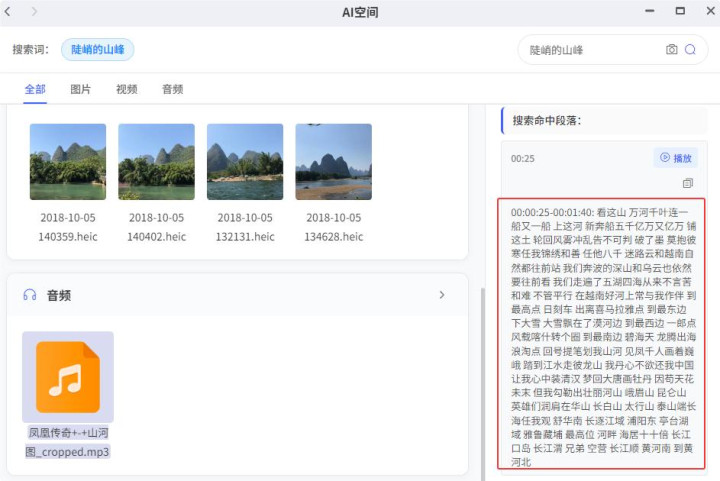
Task: Click the search input field
Action: [x=592, y=50]
